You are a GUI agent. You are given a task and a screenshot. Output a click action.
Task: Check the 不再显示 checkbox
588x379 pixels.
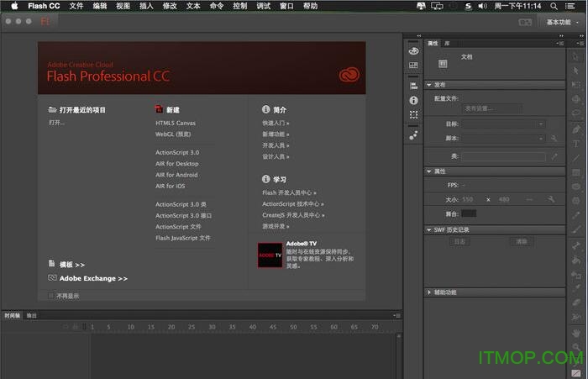[50, 296]
